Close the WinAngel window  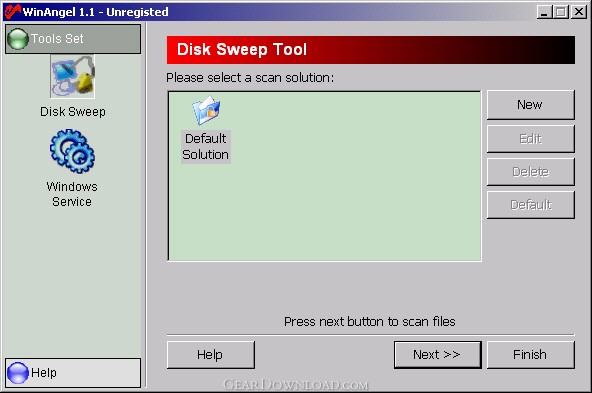(x=579, y=12)
